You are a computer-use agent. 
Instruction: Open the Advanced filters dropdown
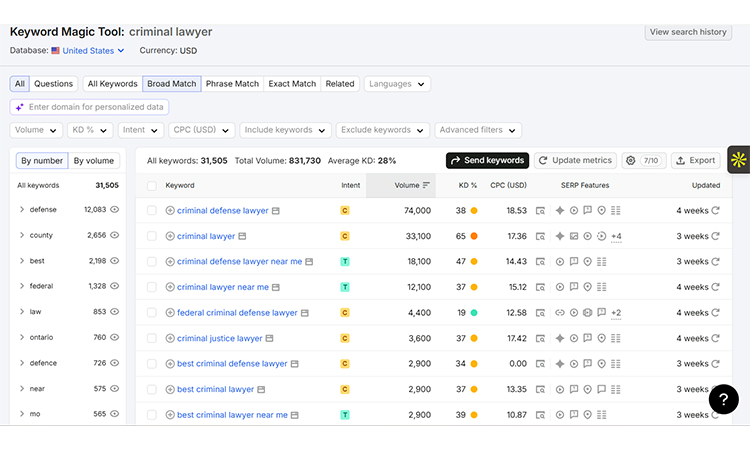478,130
